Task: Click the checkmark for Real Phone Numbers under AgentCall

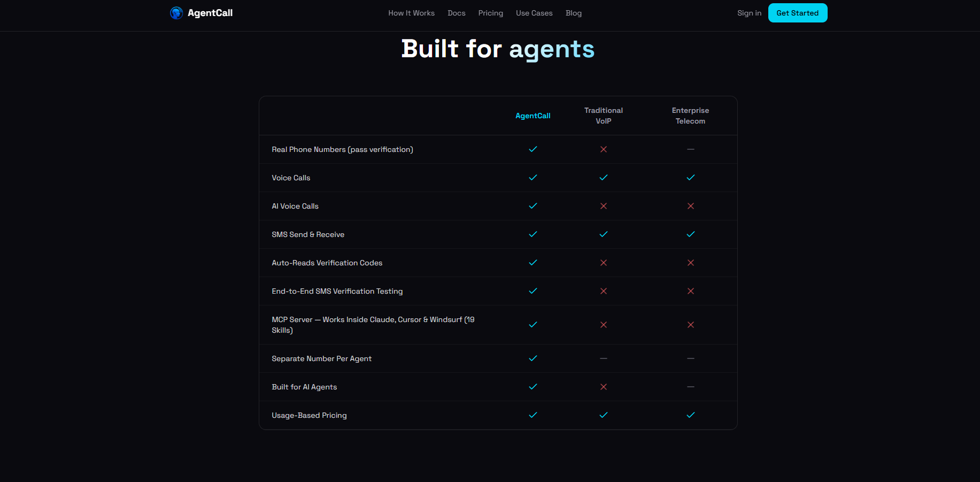Action: click(x=533, y=149)
